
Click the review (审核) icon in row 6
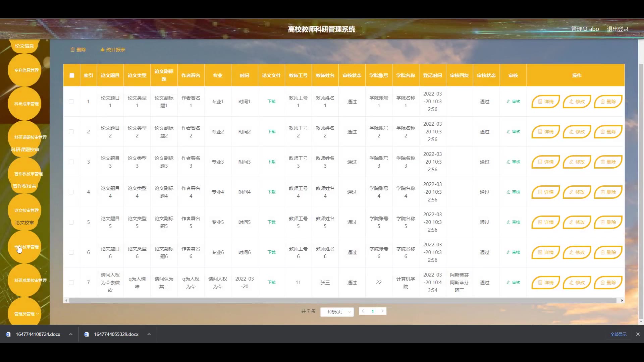tap(513, 252)
